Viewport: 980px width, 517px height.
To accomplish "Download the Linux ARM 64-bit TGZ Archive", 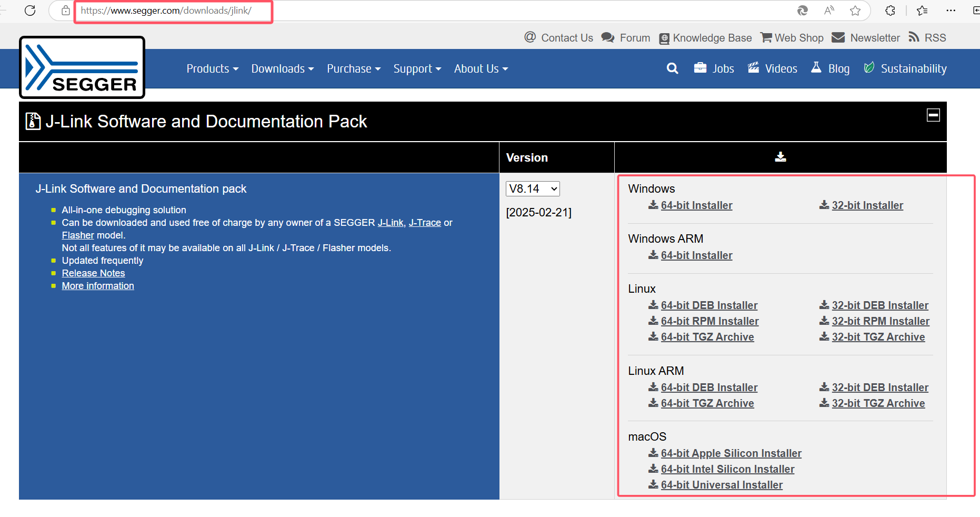I will click(707, 403).
